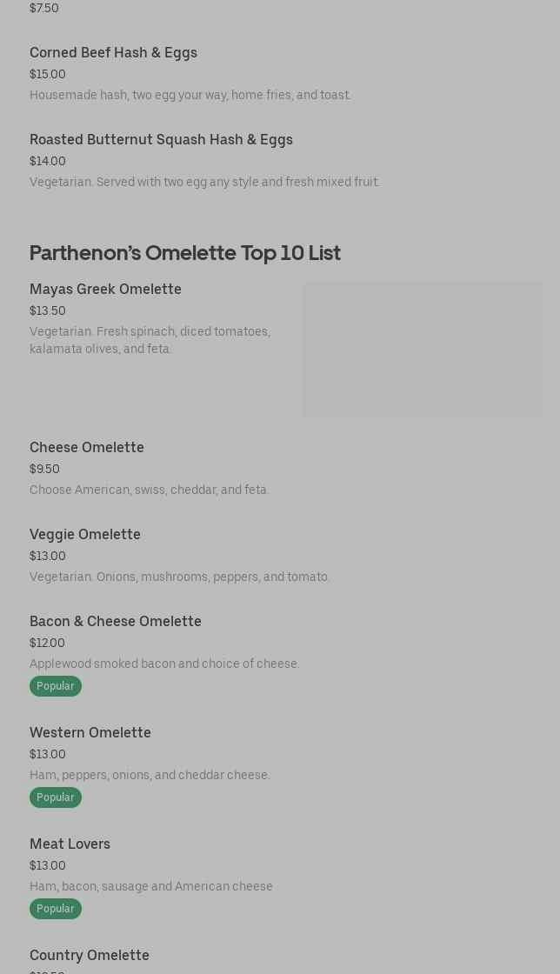Click the Cheese Omelette $9.50 price
Screen dimensions: 560x974
click(44, 469)
